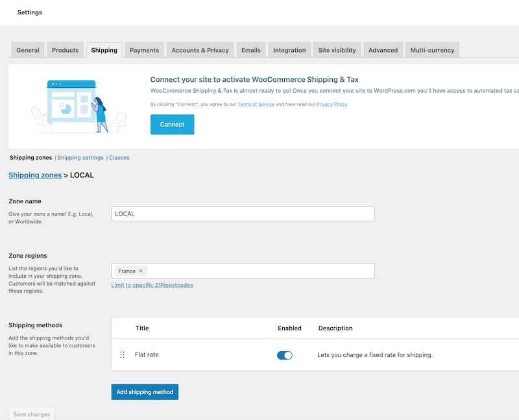
Task: Open the Accounts & Privacy tab
Action: coord(200,49)
